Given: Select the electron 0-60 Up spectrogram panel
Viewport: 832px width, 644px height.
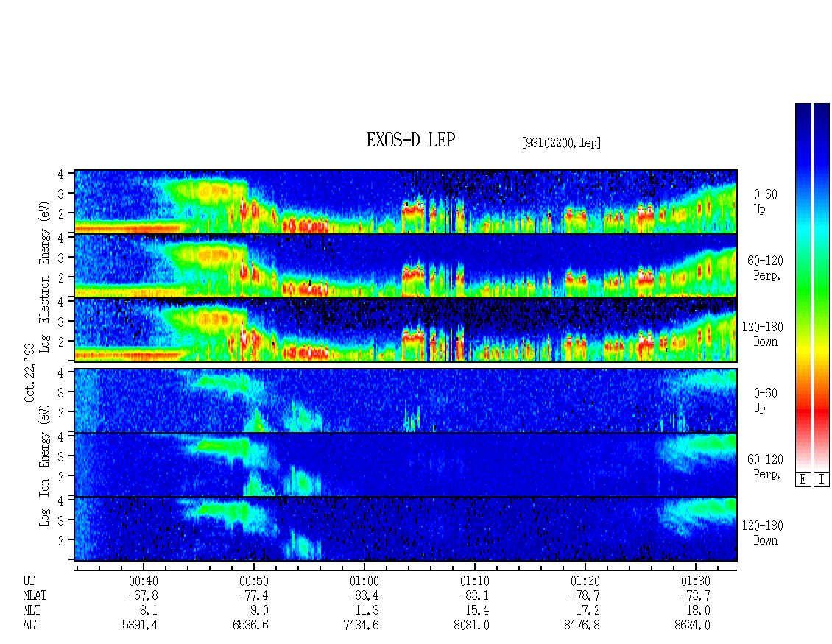Looking at the screenshot, I should tap(406, 202).
